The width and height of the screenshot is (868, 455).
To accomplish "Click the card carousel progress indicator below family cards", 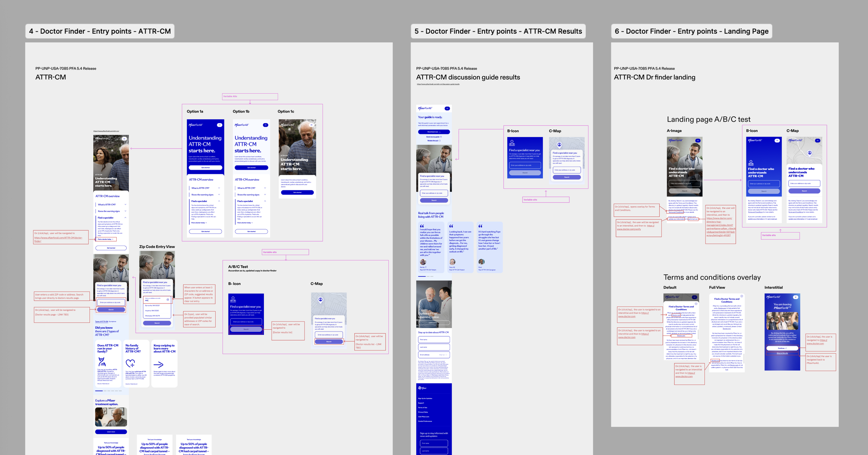I will (108, 391).
